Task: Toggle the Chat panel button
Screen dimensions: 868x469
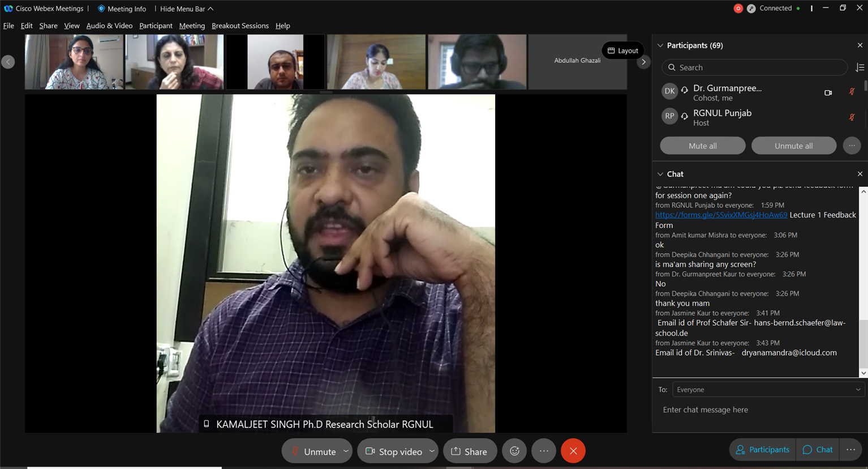Action: point(818,450)
